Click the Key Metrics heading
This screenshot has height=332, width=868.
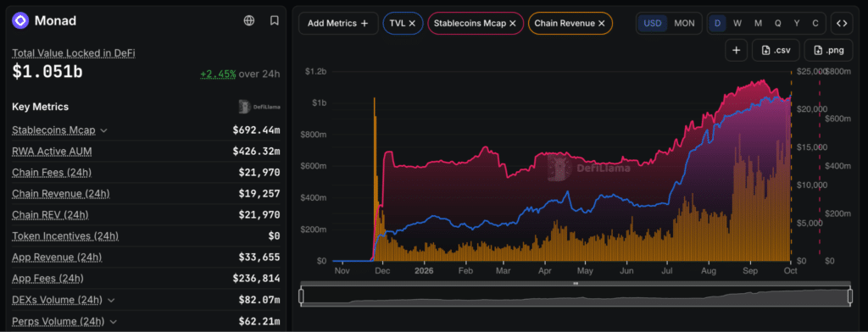[x=41, y=107]
